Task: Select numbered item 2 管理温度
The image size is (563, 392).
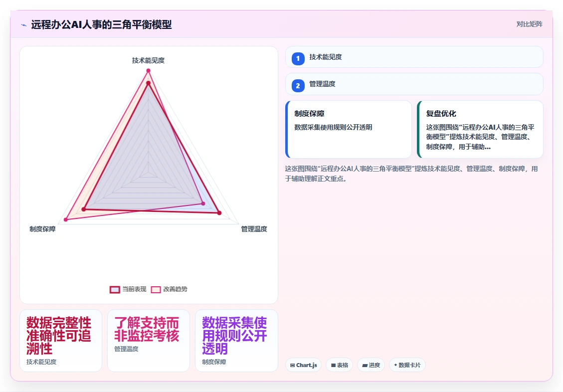Action: point(414,84)
